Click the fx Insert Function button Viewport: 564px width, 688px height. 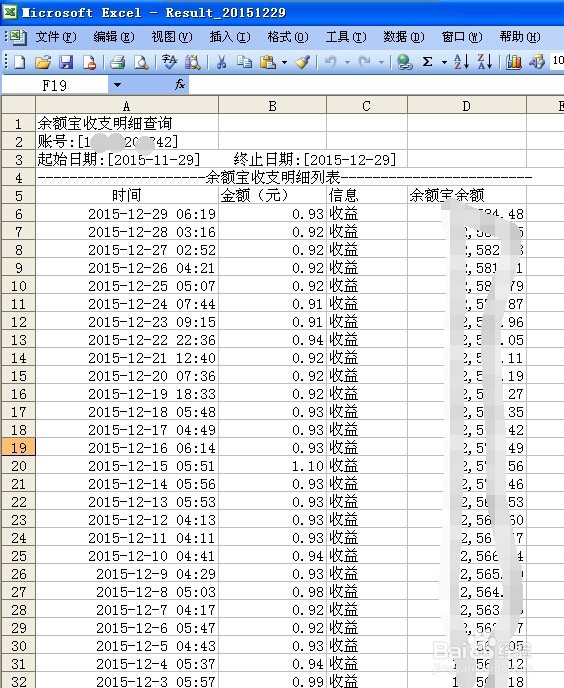180,84
